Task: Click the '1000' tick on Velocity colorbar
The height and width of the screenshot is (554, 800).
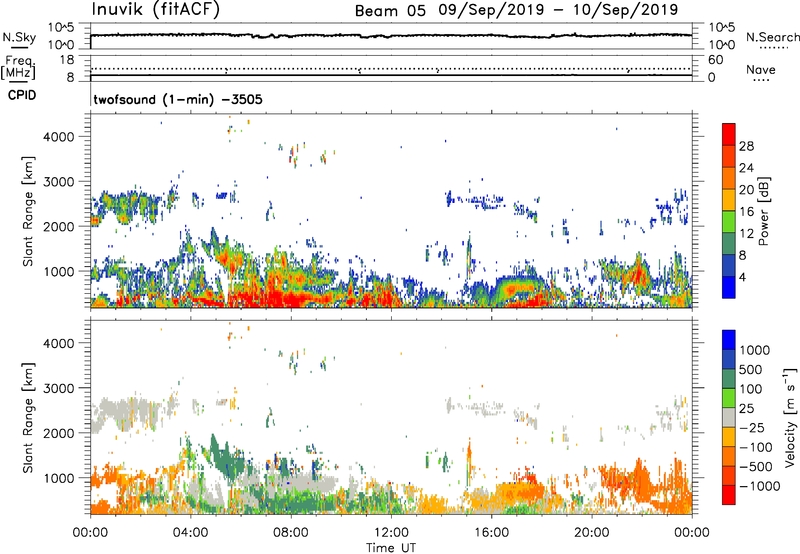Action: pyautogui.click(x=755, y=350)
